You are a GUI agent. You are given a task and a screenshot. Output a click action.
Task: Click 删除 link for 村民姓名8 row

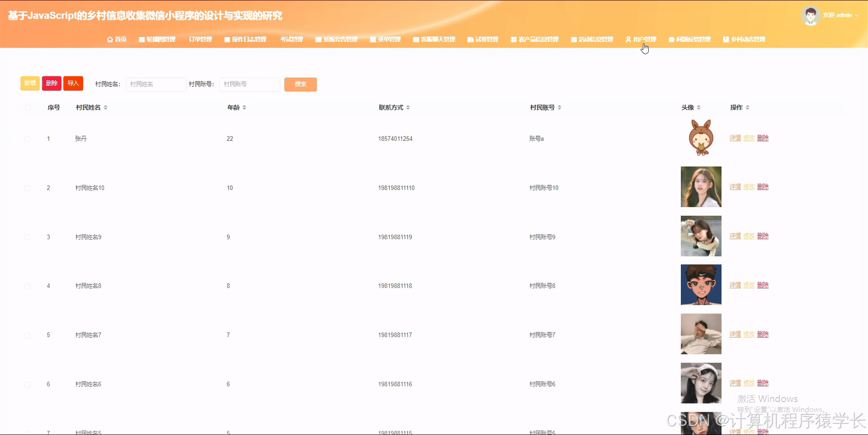pyautogui.click(x=763, y=285)
